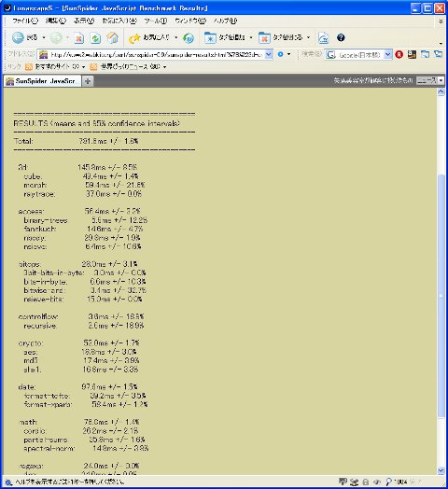
Task: Click the scrollbar down arrow
Action: [x=441, y=470]
